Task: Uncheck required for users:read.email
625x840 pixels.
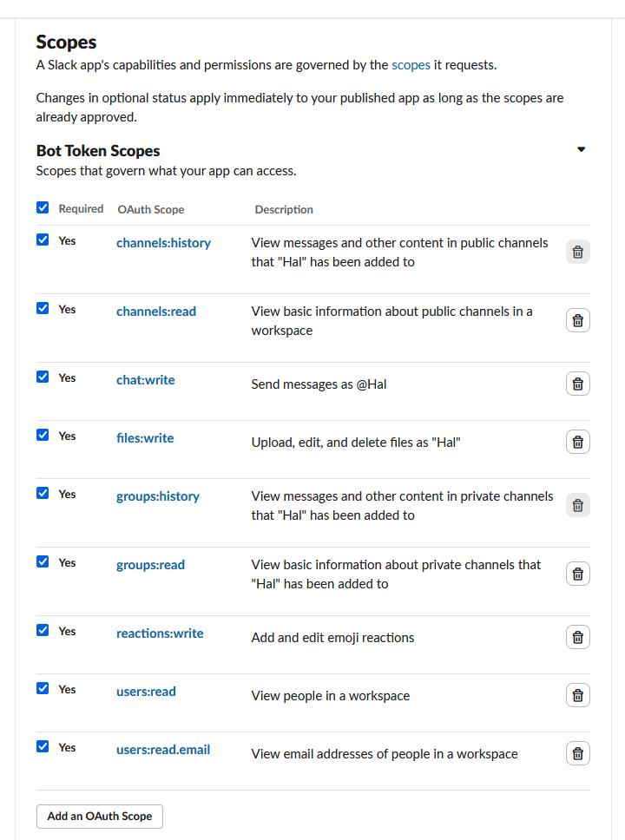Action: click(x=43, y=746)
